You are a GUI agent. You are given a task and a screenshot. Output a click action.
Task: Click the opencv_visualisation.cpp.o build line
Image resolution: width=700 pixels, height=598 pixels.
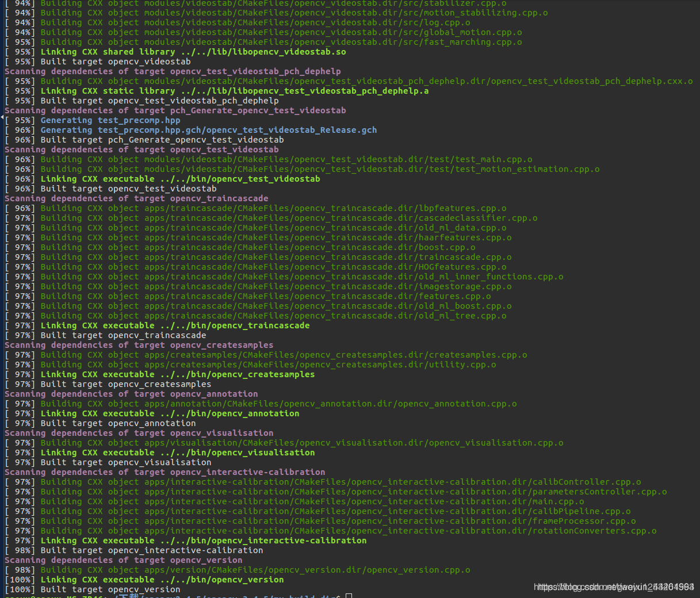click(284, 443)
